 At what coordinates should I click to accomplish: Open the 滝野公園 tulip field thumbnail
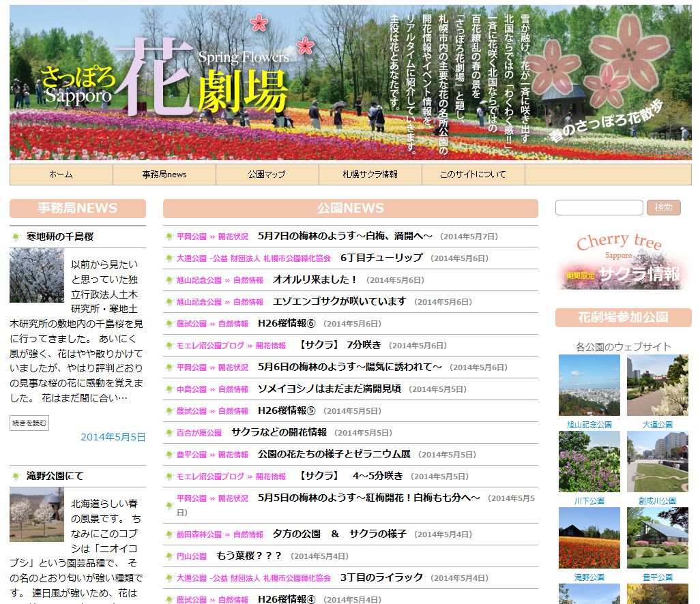[x=589, y=538]
